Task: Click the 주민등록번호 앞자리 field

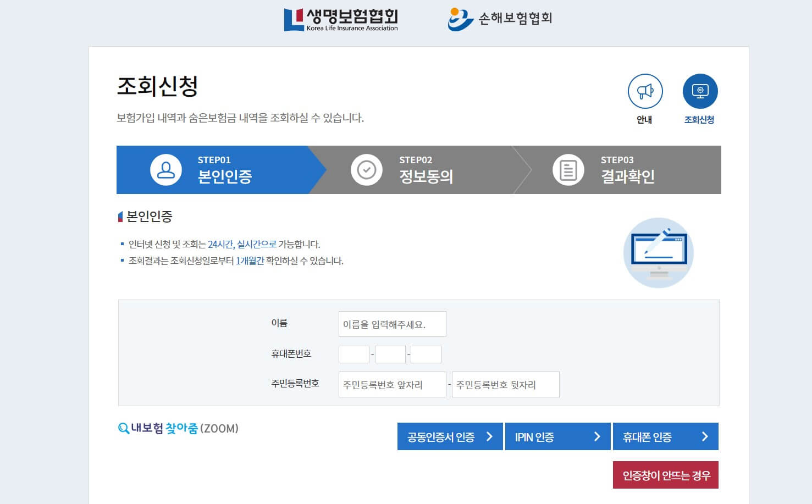Action: point(392,384)
